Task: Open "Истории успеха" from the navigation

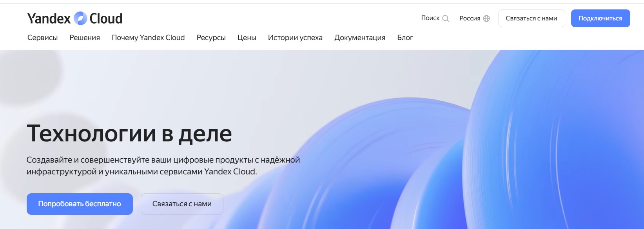Action: [295, 38]
